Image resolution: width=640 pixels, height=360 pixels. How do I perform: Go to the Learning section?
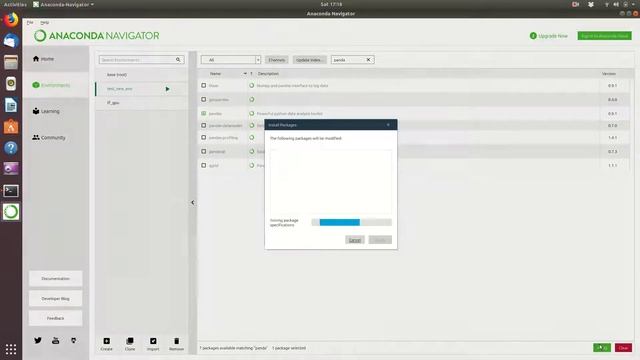46,111
